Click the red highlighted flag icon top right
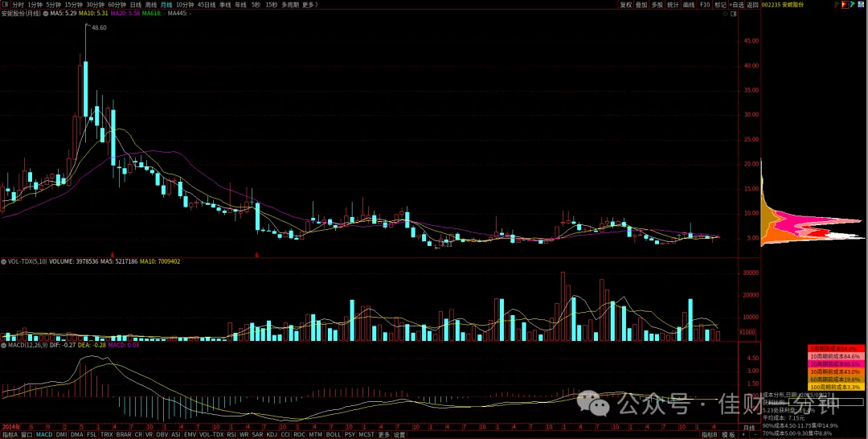 pyautogui.click(x=844, y=5)
